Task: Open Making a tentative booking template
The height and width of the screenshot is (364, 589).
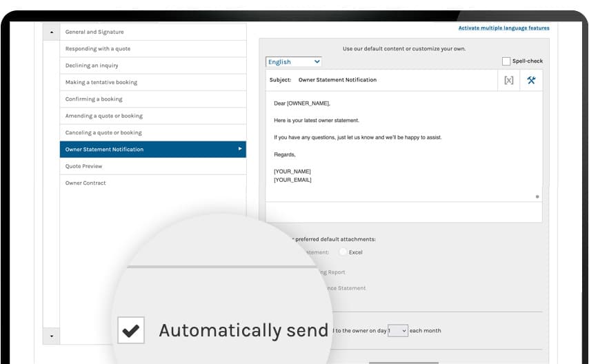Action: point(101,82)
